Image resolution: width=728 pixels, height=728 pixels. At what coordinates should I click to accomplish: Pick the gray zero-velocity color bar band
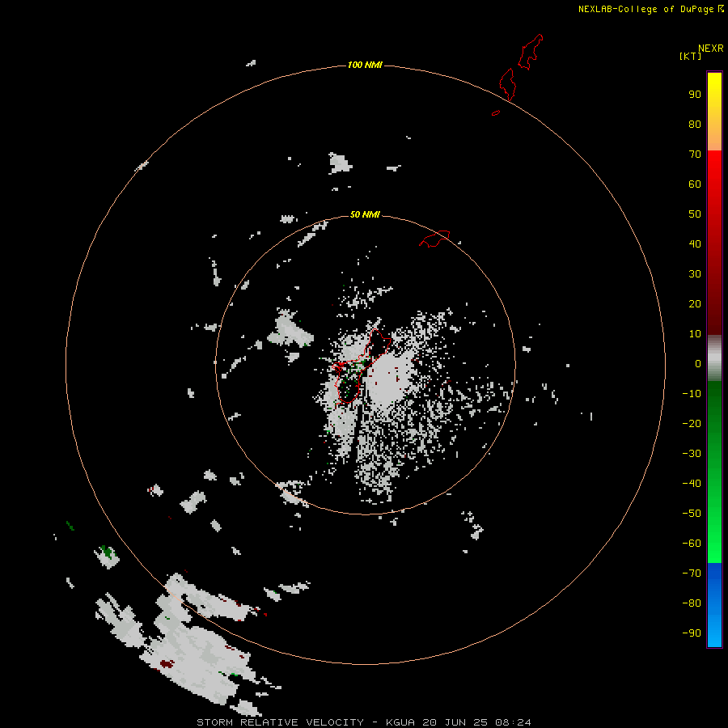pos(714,358)
